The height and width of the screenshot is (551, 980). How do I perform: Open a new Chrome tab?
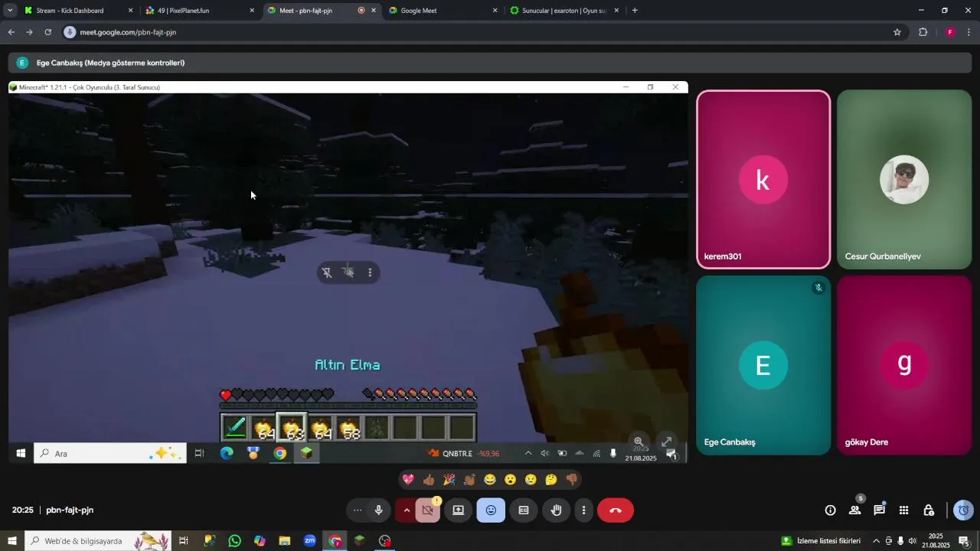click(635, 11)
